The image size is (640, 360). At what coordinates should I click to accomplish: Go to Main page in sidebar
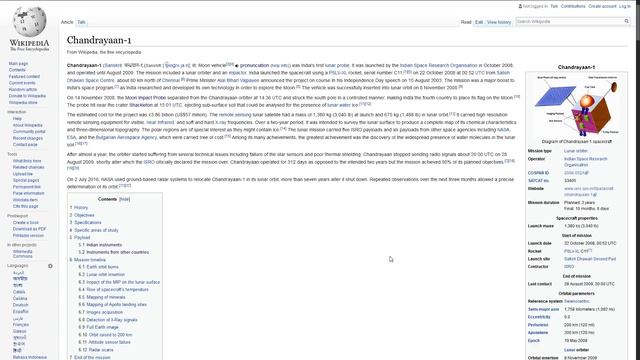point(18,64)
